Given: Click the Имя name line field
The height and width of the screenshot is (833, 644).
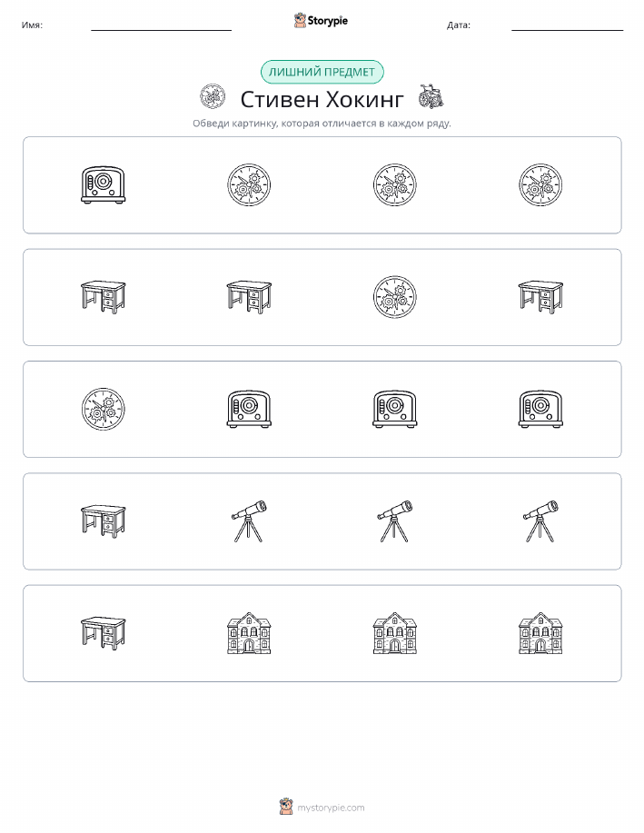Looking at the screenshot, I should coord(161,25).
